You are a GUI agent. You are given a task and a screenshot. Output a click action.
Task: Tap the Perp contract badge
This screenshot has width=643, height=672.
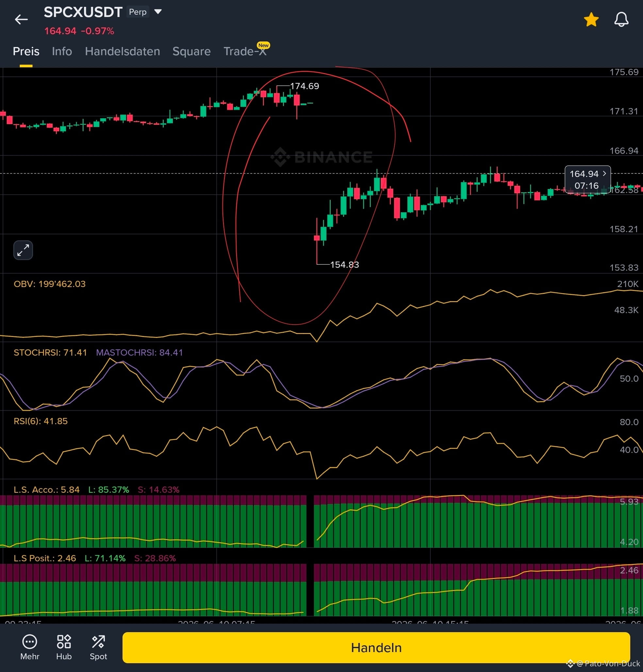pos(138,12)
